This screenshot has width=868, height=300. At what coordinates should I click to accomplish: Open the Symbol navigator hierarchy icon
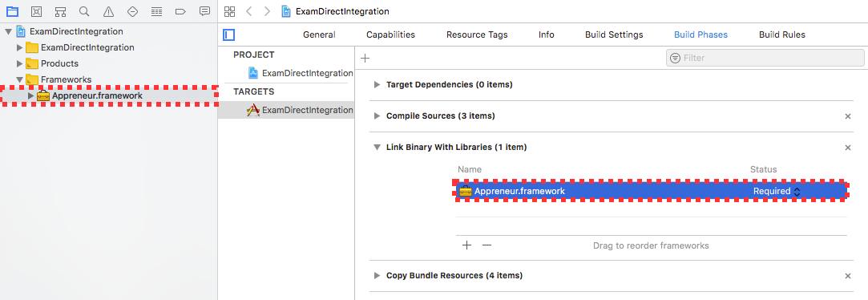coord(60,11)
